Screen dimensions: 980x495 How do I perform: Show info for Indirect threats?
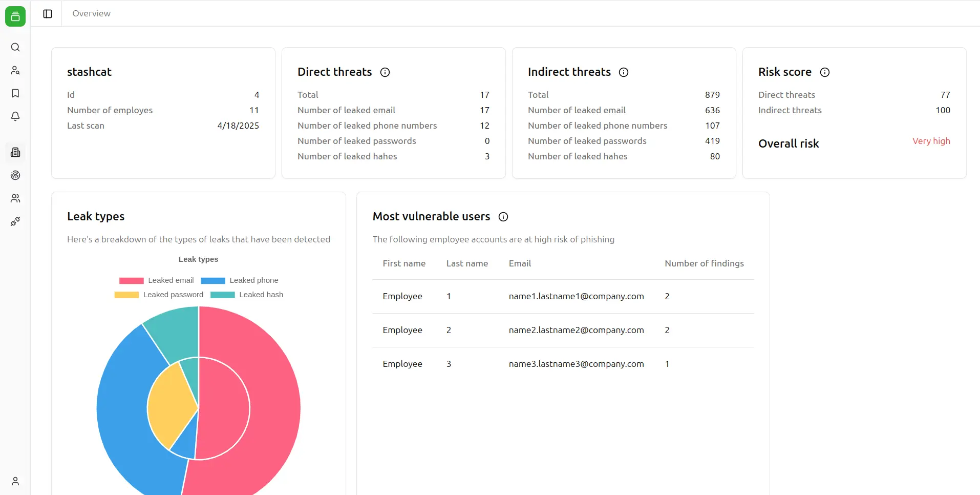point(624,72)
